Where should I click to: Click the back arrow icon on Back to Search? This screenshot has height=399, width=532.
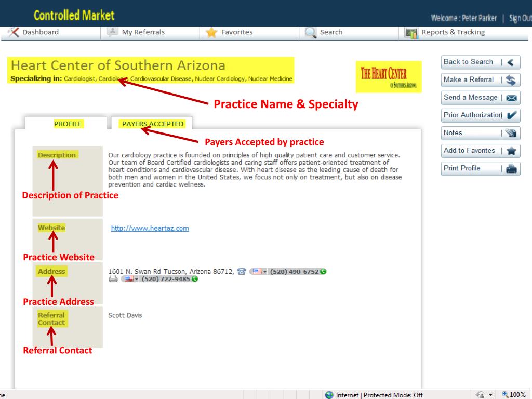(x=511, y=62)
